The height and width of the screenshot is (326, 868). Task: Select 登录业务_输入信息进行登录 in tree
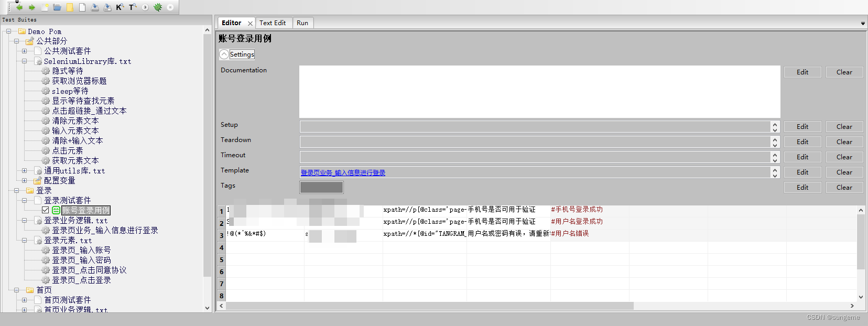[105, 230]
